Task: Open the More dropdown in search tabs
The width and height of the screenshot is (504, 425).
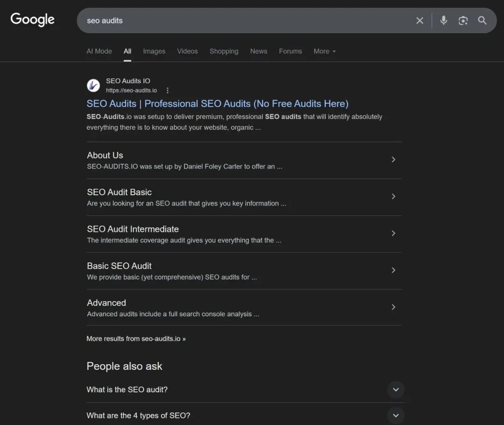Action: [324, 51]
